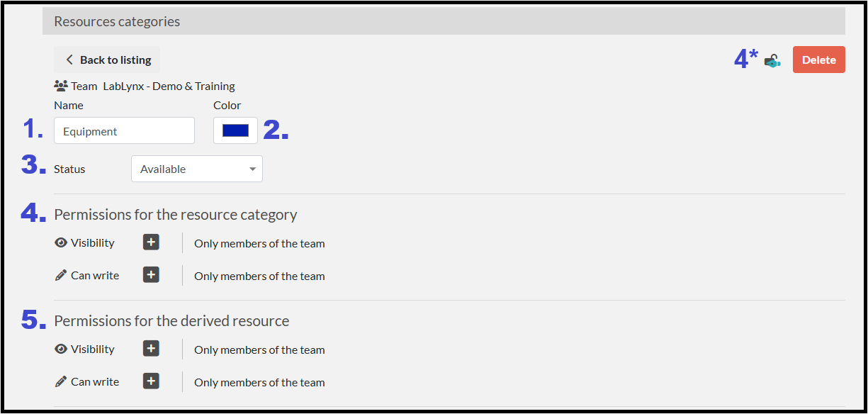The width and height of the screenshot is (868, 414).
Task: Click the 'Permissions for the resource category' heading
Action: click(176, 215)
